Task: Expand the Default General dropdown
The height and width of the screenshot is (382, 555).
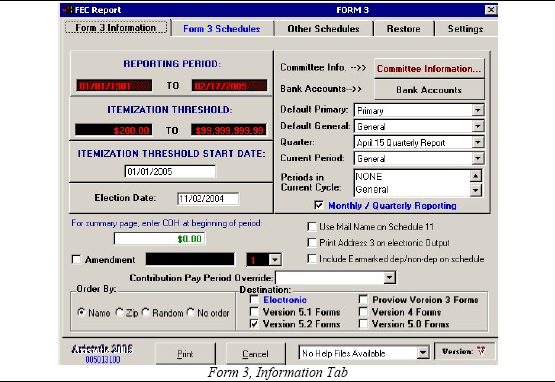Action: click(x=477, y=126)
